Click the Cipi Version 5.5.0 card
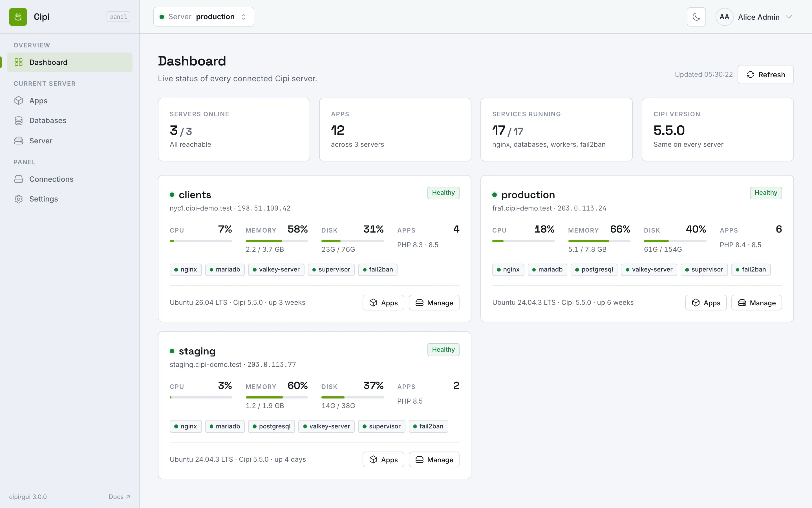 click(717, 129)
